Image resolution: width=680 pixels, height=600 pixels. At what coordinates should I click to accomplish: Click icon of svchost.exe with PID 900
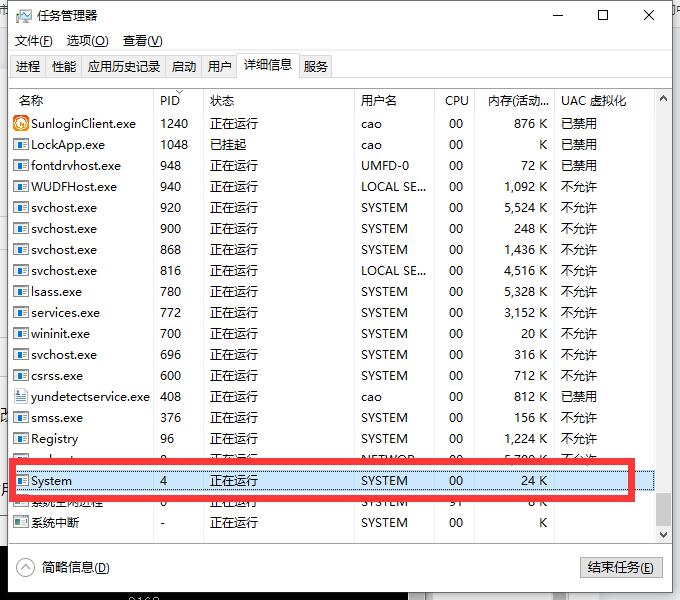pyautogui.click(x=21, y=228)
